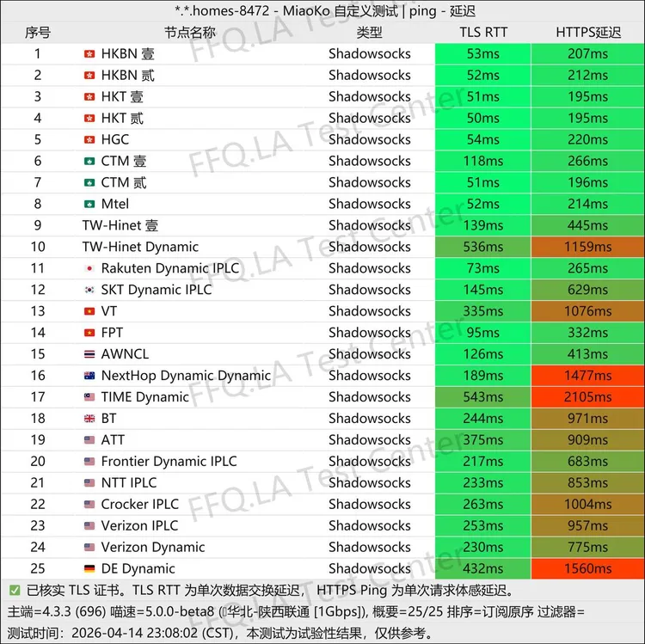This screenshot has height=644, width=645.
Task: Click the US flag beside ATT
Action: [x=89, y=440]
